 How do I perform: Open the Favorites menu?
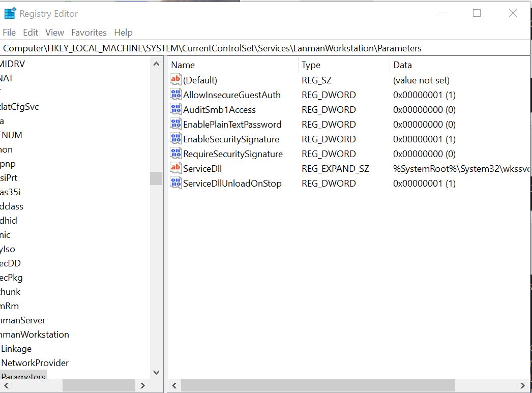[89, 33]
